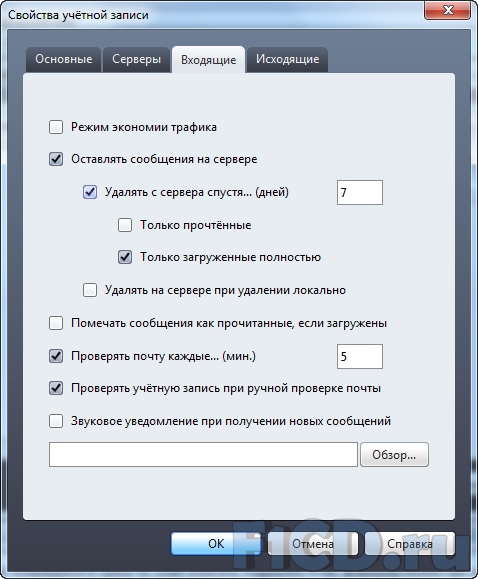Toggle Удалять с сервера спустя checkbox
478x579 pixels.
click(90, 192)
